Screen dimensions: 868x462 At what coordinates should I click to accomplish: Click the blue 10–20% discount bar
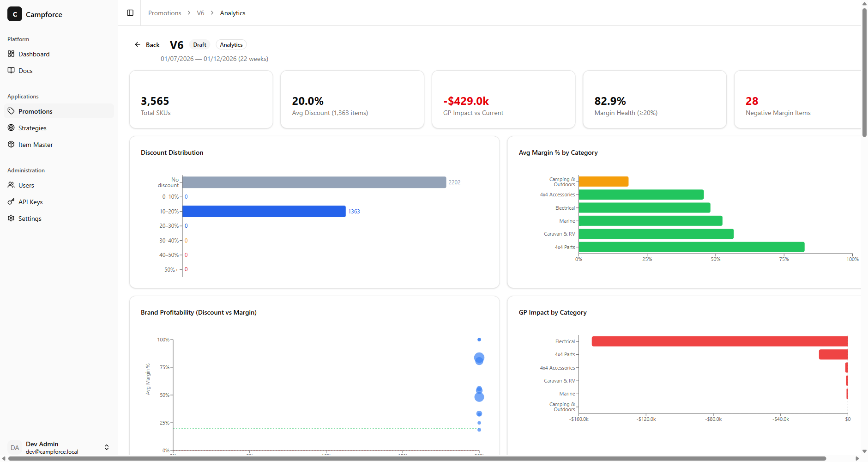[264, 211]
